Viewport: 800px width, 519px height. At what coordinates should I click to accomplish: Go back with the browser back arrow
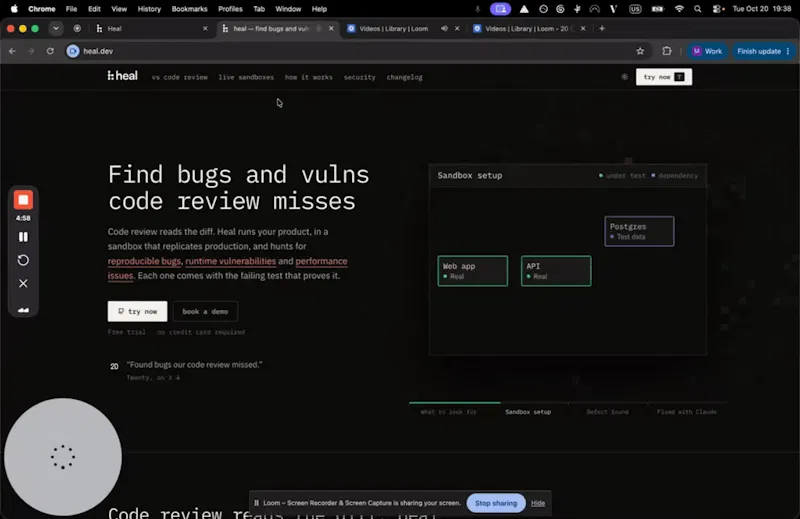pyautogui.click(x=12, y=51)
